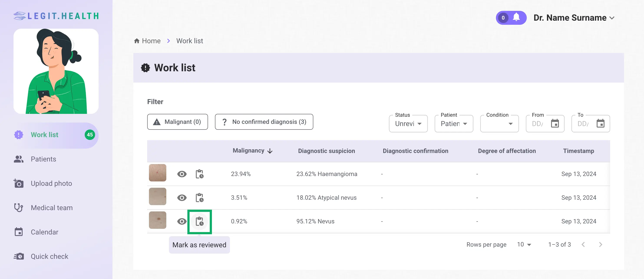
Task: Filter by Malignant (0)
Action: tap(177, 122)
